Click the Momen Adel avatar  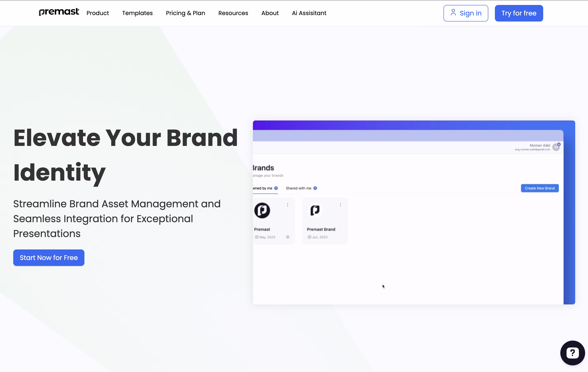pos(556,147)
